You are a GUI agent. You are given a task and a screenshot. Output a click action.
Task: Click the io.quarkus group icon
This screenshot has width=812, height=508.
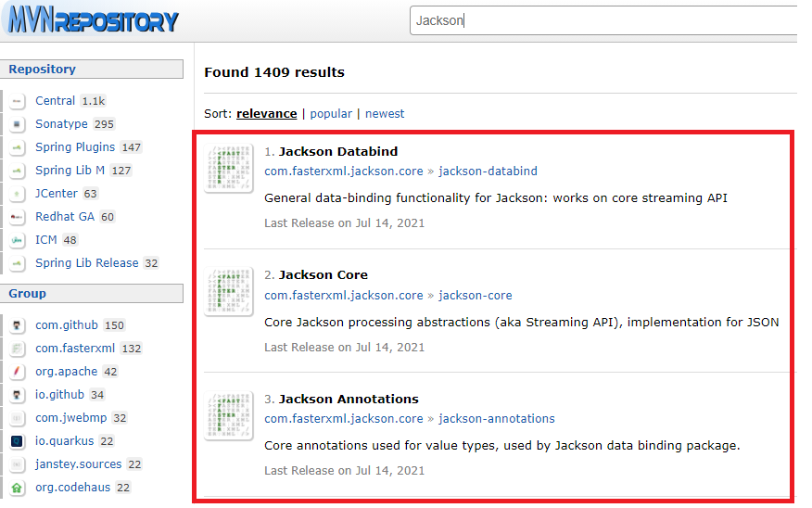pos(17,441)
